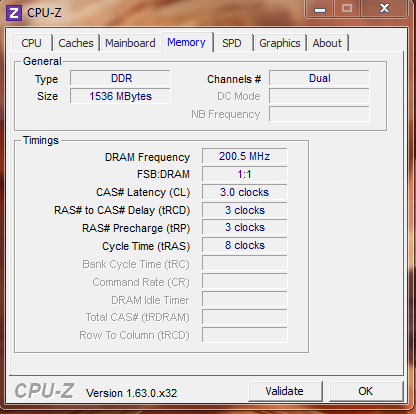416x414 pixels.
Task: Click the tRCD value field
Action: coord(245,210)
